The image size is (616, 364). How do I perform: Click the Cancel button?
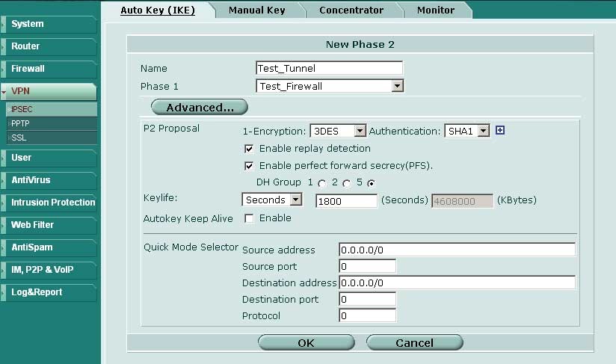414,343
